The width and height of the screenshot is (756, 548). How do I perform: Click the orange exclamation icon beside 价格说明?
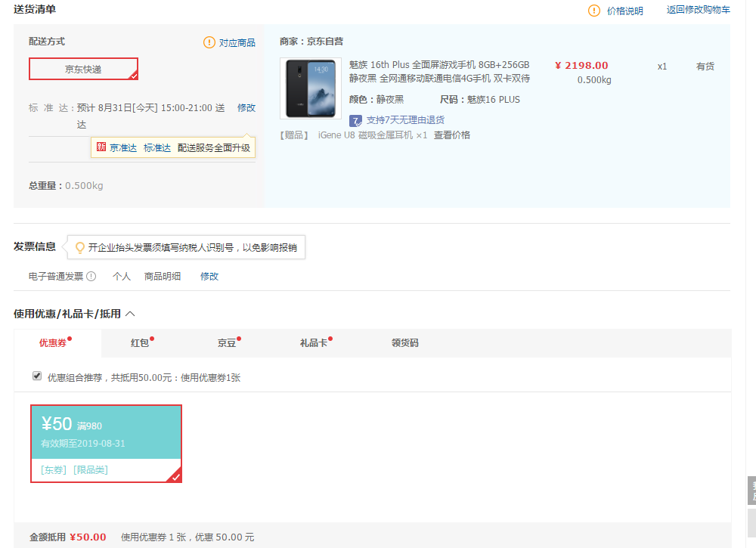594,11
